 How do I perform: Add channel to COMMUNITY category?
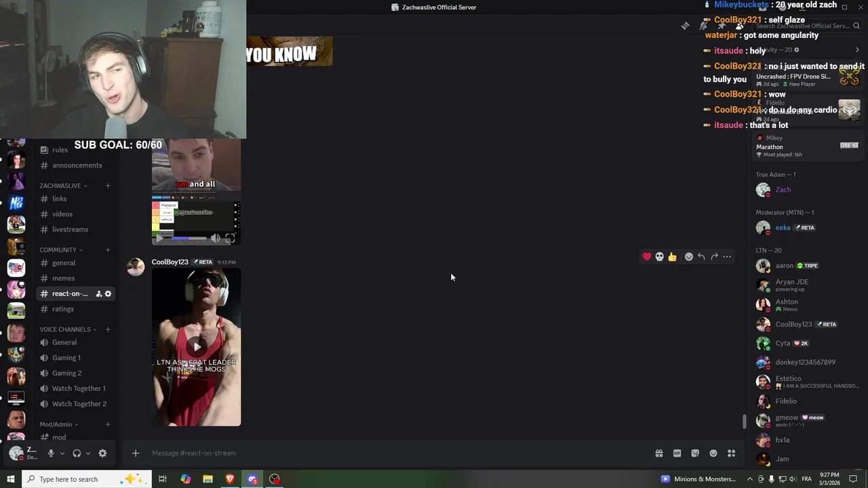click(108, 250)
